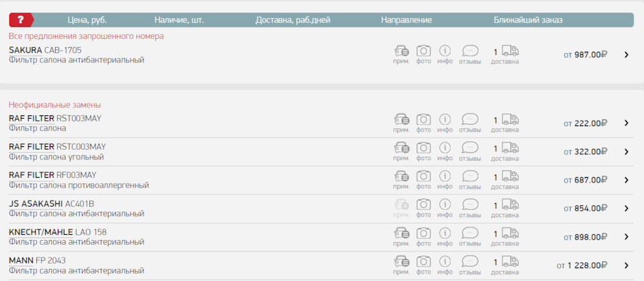Screen dimensions: 644x281
Task: Check delivery truck for RAF FILTER RST003MAY
Action: [x=510, y=120]
